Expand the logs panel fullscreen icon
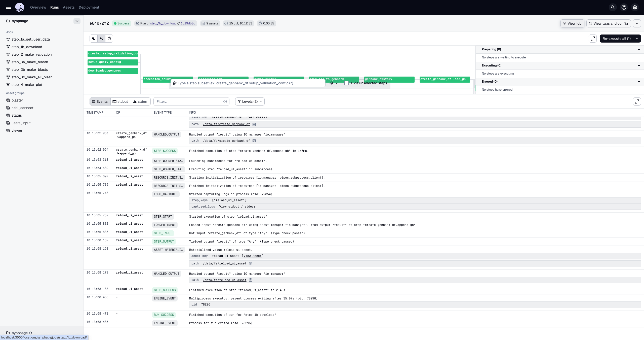 tap(637, 101)
